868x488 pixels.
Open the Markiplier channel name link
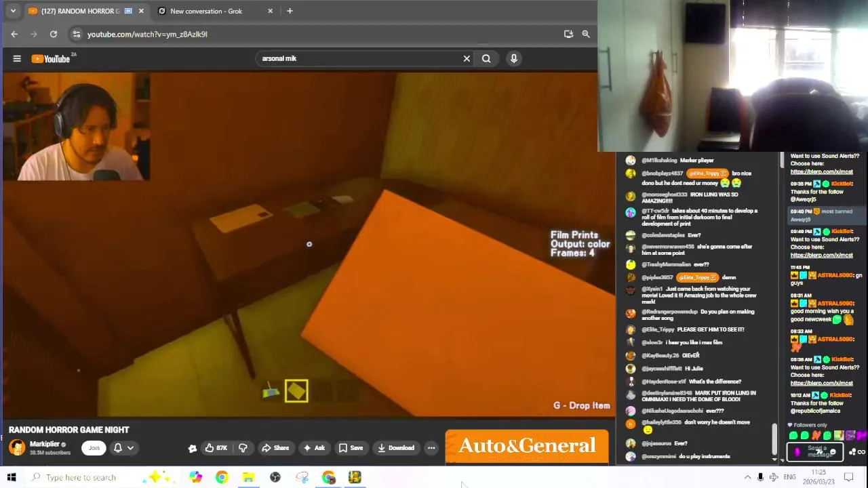pyautogui.click(x=45, y=444)
